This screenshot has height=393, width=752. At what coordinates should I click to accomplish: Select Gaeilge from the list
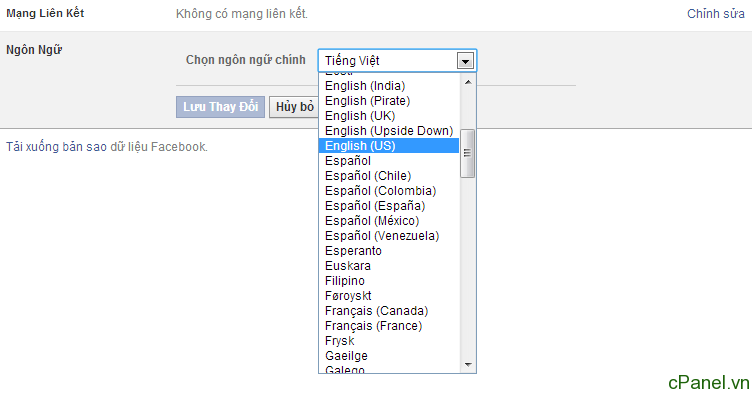(x=389, y=356)
